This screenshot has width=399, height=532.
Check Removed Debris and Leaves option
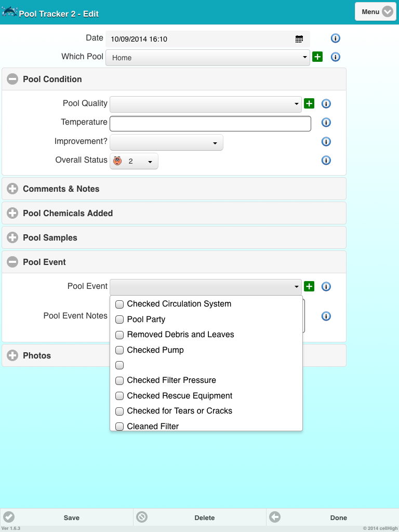(x=119, y=335)
